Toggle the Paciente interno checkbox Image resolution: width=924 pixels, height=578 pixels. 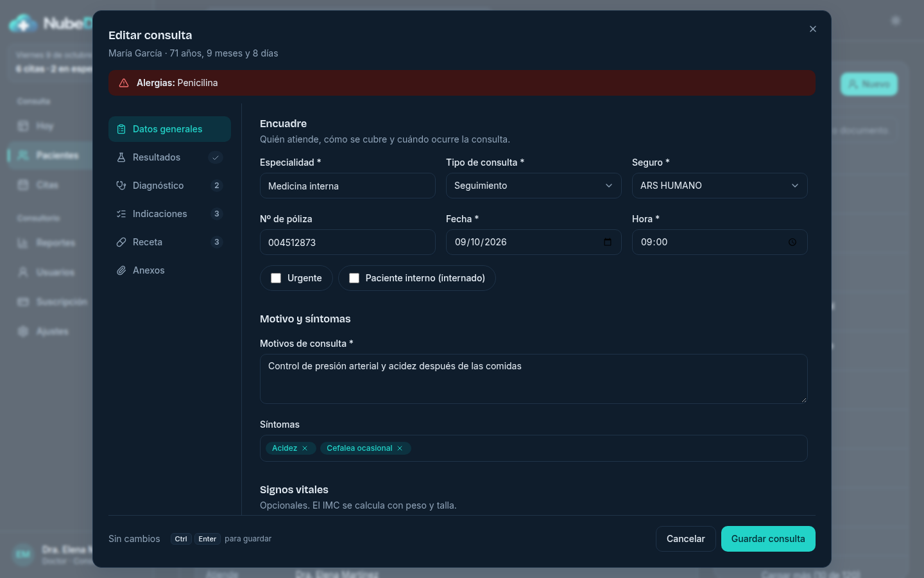click(354, 278)
